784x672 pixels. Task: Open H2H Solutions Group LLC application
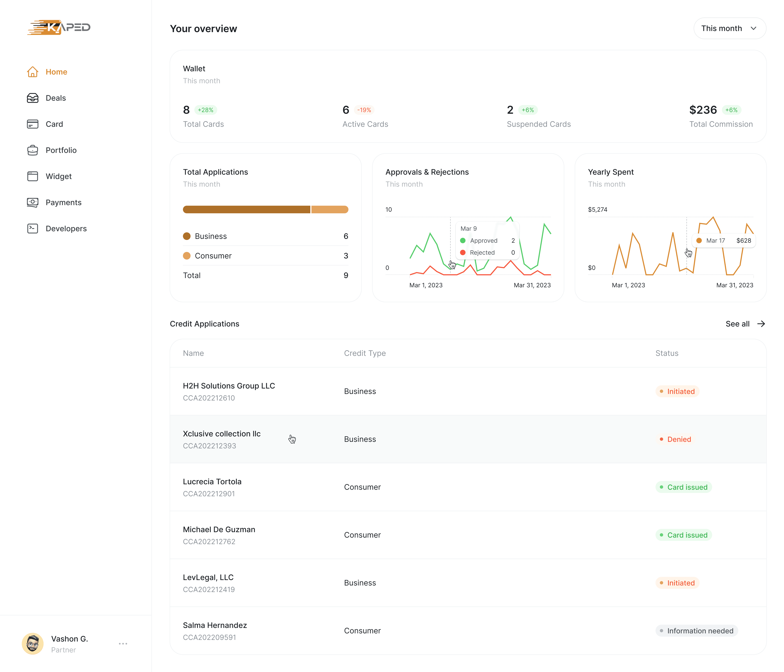[x=228, y=386]
